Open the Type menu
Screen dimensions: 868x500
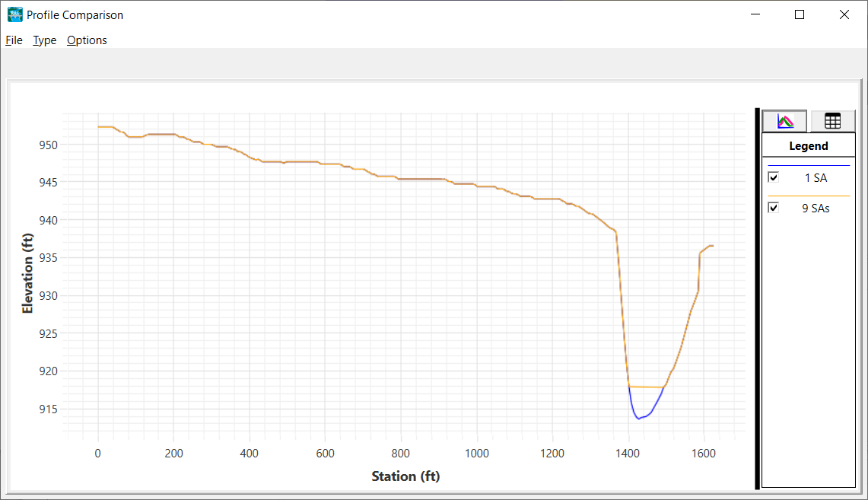pyautogui.click(x=44, y=40)
